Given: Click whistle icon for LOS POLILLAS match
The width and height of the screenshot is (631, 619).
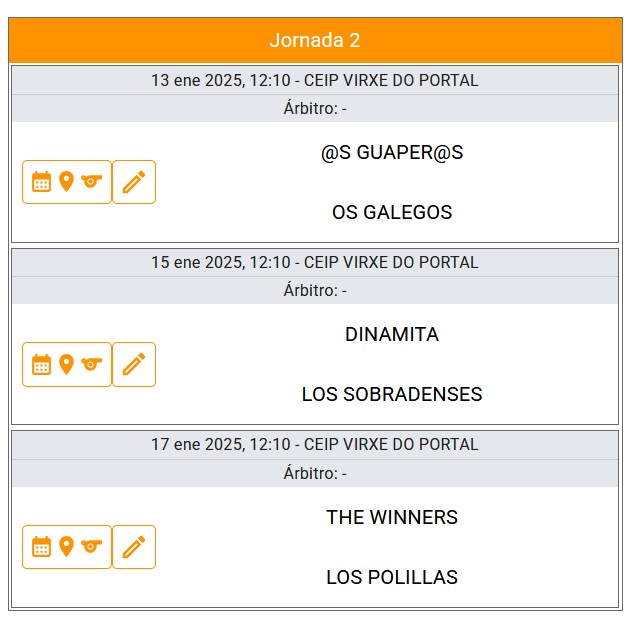Looking at the screenshot, I should (x=92, y=547).
